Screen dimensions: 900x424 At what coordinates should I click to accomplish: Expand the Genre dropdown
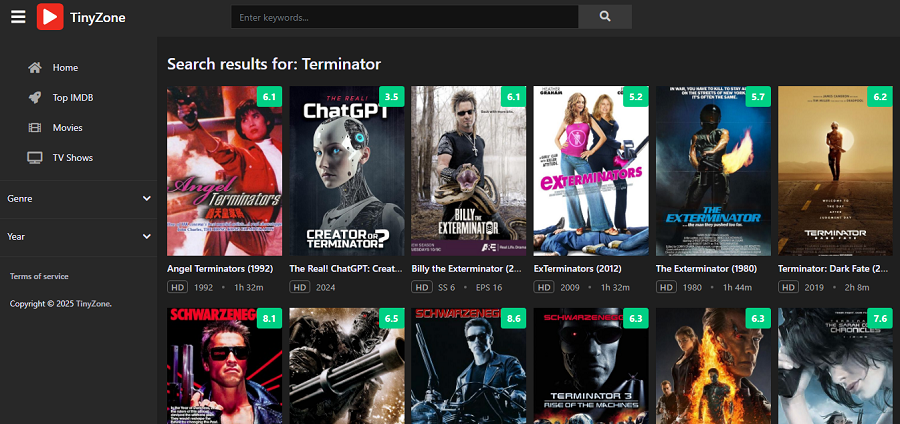(79, 199)
